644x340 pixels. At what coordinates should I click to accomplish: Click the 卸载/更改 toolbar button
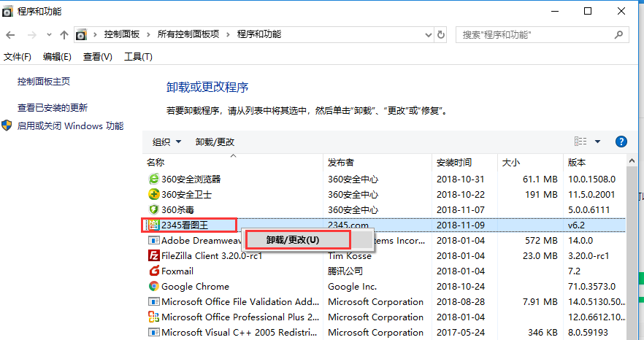pos(215,142)
